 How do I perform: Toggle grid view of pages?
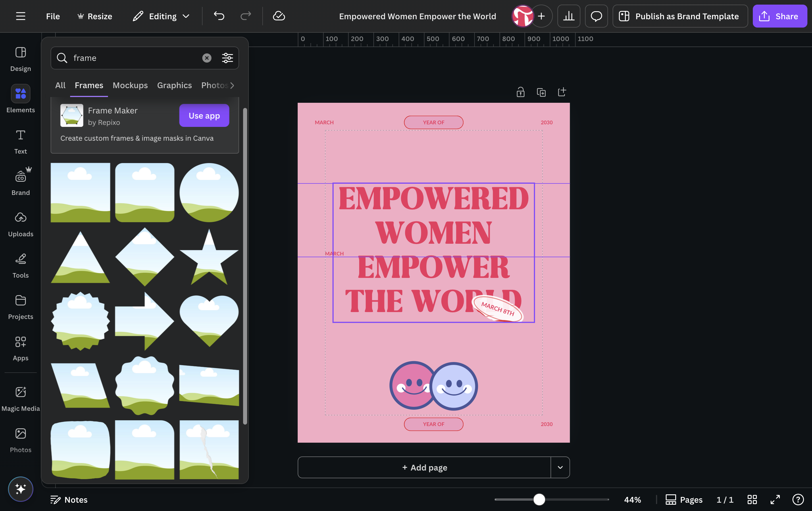pos(752,500)
